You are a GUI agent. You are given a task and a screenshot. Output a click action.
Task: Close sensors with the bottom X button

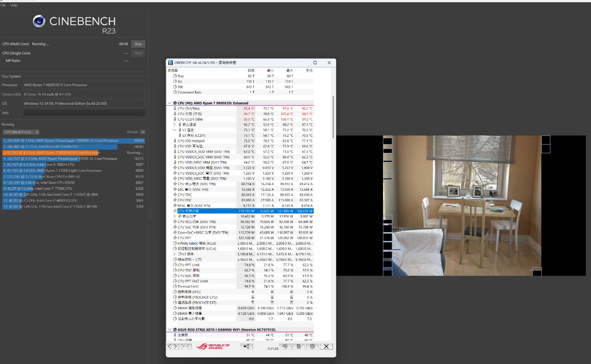[326, 346]
